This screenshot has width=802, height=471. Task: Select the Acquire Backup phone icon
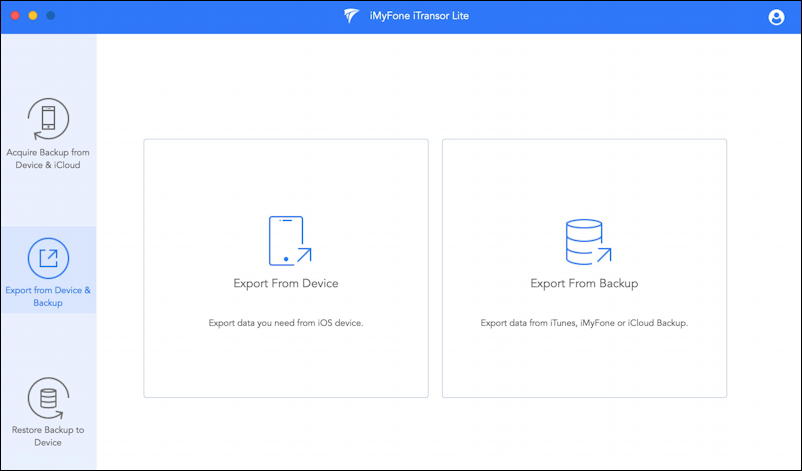48,119
